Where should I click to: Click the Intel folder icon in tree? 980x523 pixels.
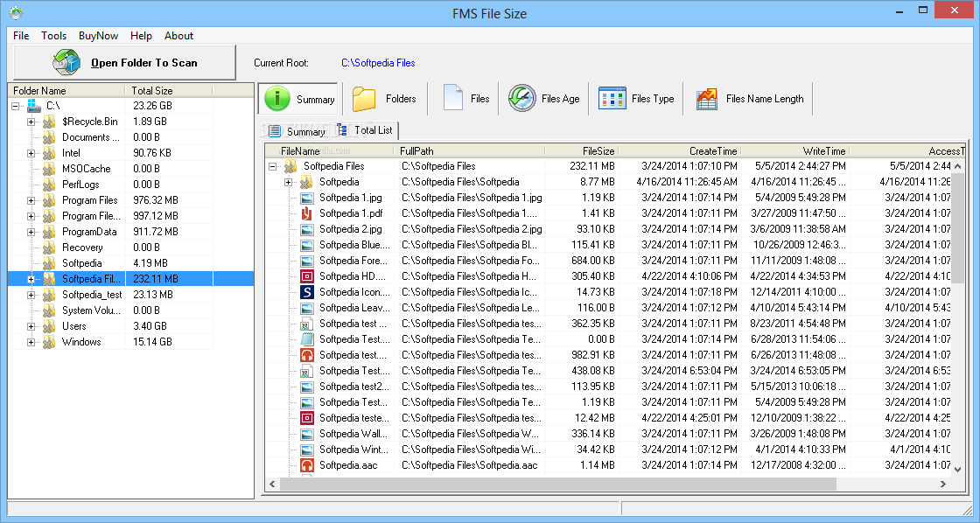[x=49, y=153]
